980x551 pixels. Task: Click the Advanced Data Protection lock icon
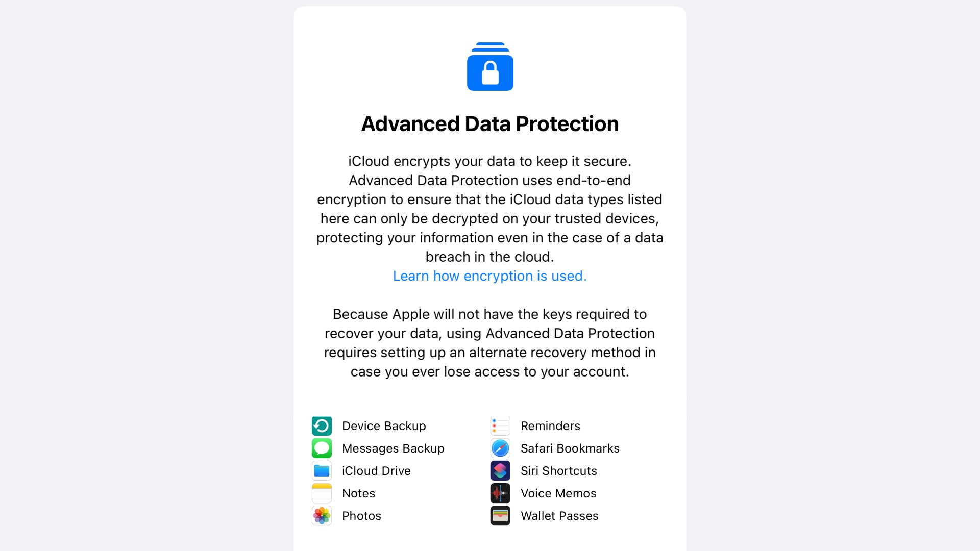coord(490,66)
